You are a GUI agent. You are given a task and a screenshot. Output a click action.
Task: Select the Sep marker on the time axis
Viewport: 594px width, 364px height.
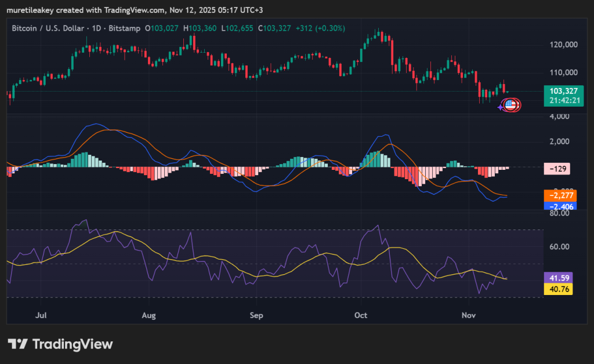(x=256, y=316)
